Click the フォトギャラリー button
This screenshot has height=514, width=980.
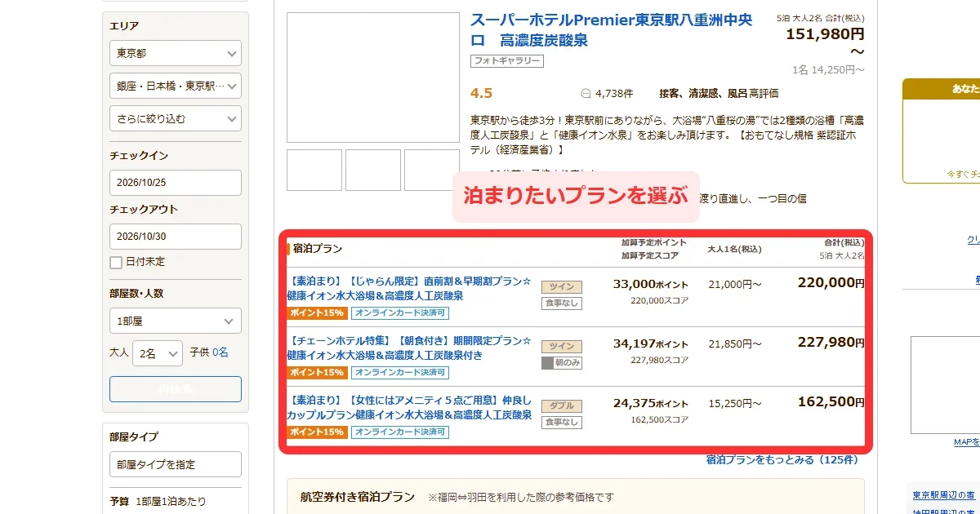click(507, 61)
